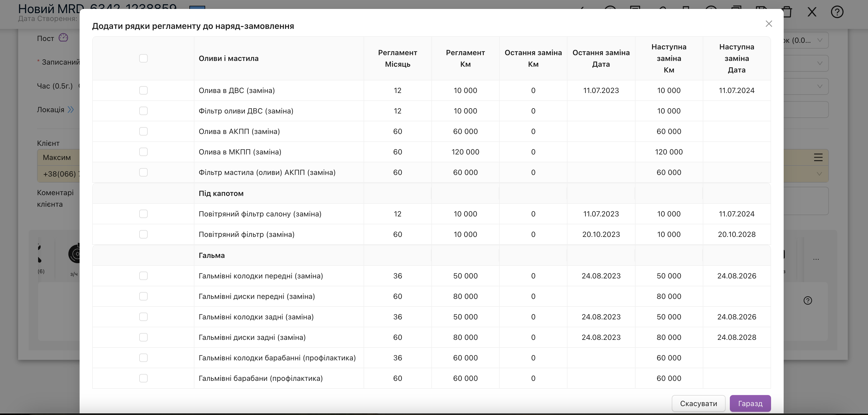Click the trash delete order icon
The height and width of the screenshot is (415, 868).
click(787, 12)
